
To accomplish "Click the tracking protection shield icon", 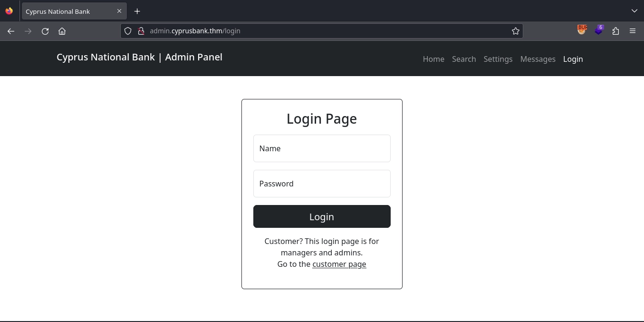I will tap(128, 31).
